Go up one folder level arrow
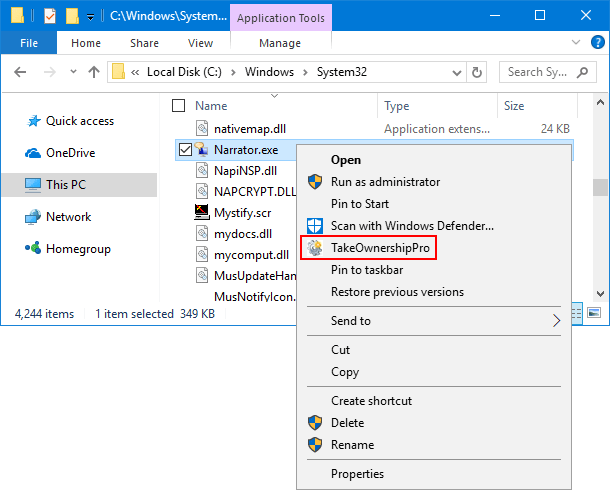This screenshot has width=610, height=490. point(94,72)
